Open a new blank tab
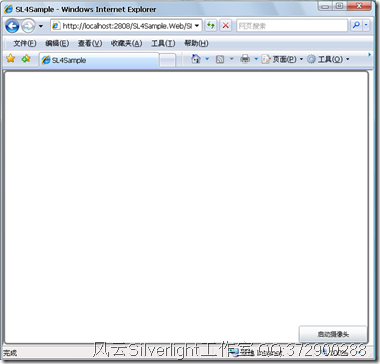Screen dimensions: 380x364 pyautogui.click(x=167, y=60)
